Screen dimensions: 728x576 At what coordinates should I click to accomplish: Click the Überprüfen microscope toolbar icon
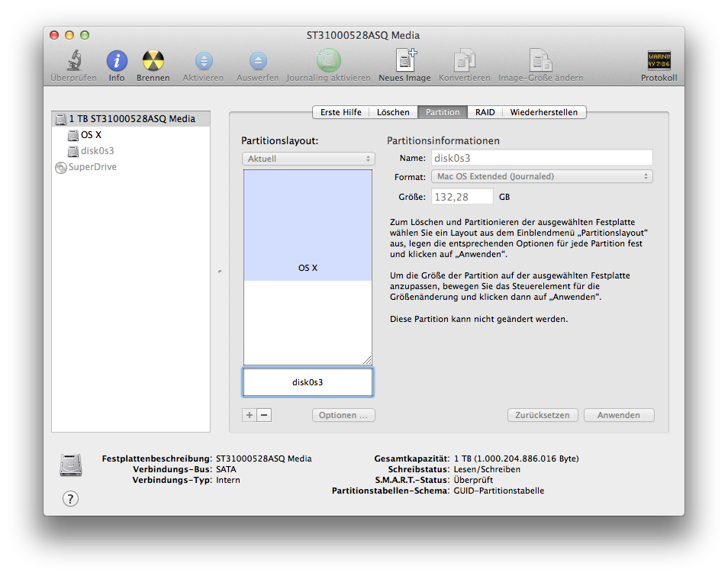(x=74, y=61)
